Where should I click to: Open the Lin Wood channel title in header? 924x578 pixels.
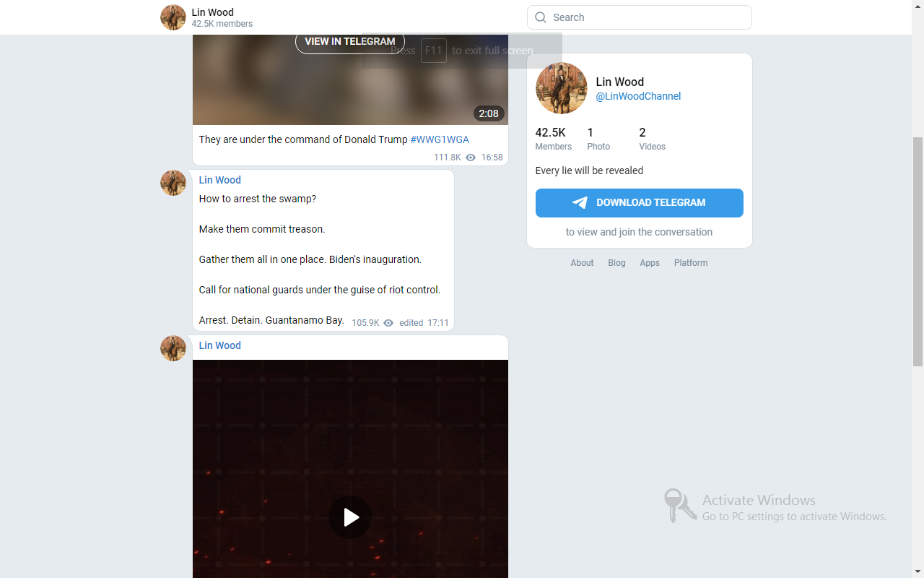212,12
